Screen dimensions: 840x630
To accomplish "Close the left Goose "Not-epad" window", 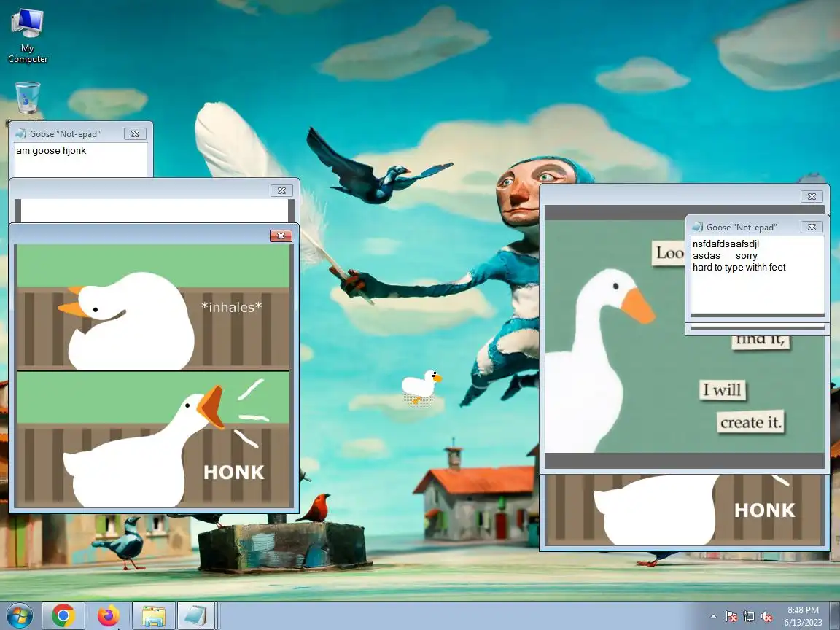I will 135,133.
